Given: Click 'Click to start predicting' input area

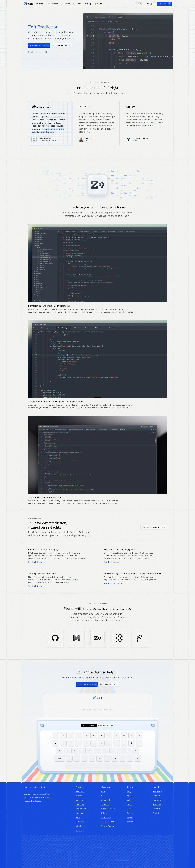Looking at the screenshot, I should (x=97, y=710).
